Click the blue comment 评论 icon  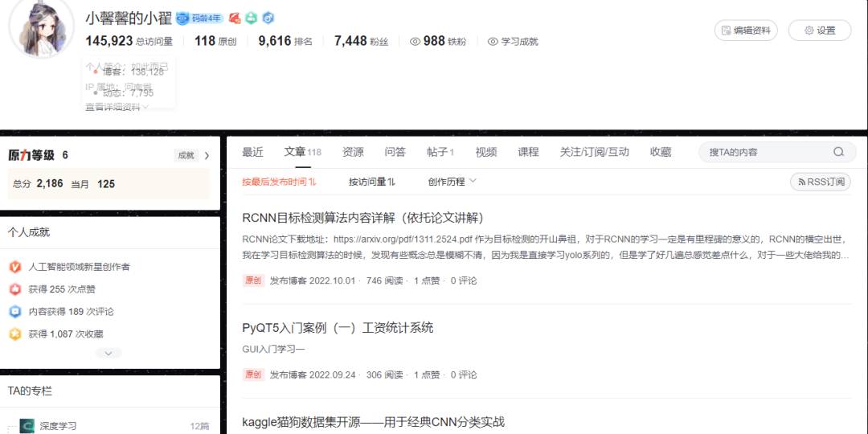click(15, 312)
